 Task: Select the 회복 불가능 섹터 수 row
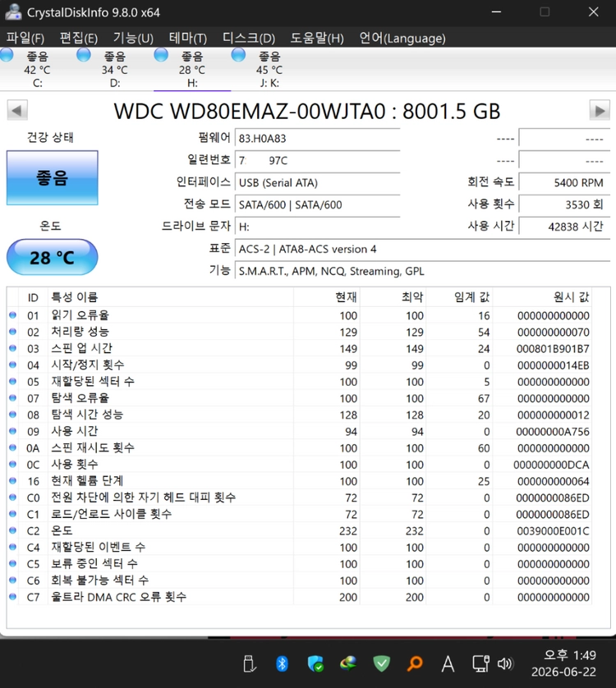tap(300, 580)
